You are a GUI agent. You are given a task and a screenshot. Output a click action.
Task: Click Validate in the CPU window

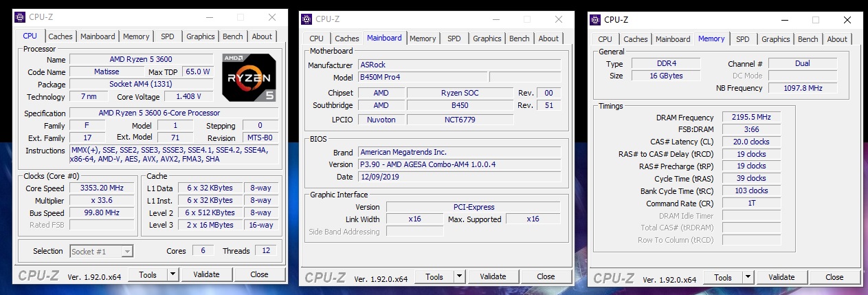206,274
